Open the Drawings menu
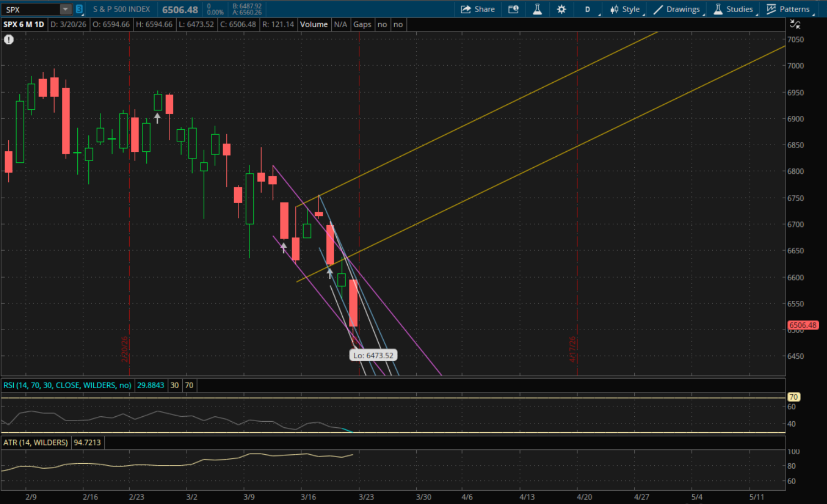This screenshot has width=827, height=504. [x=677, y=9]
